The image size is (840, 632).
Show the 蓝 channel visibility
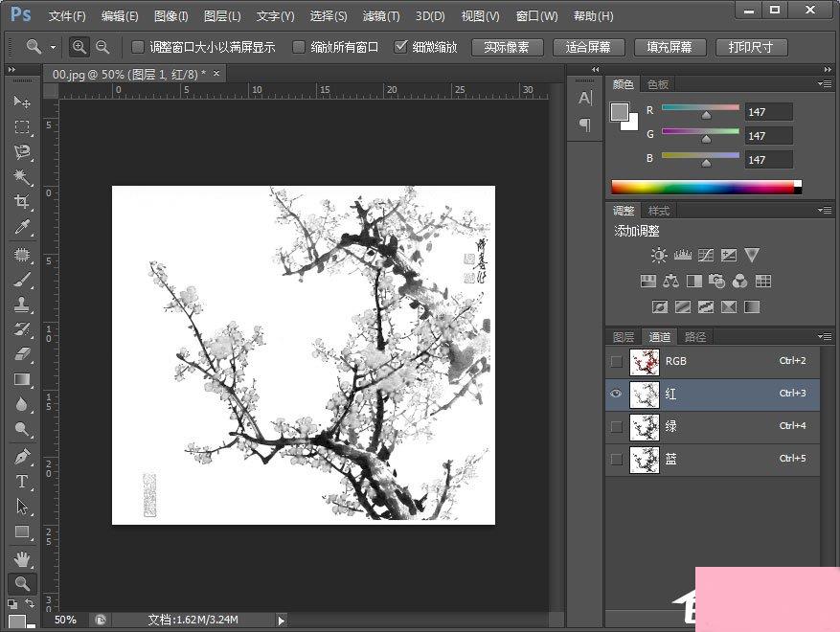617,459
